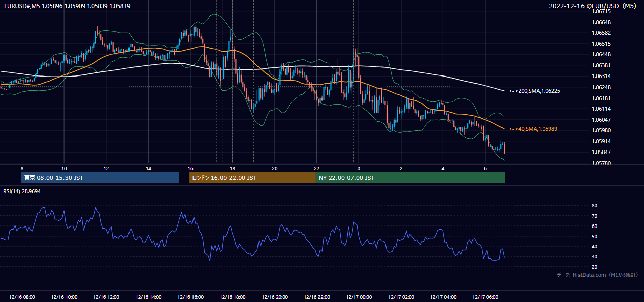
Task: Click price axis value 1.06515
Action: [601, 44]
